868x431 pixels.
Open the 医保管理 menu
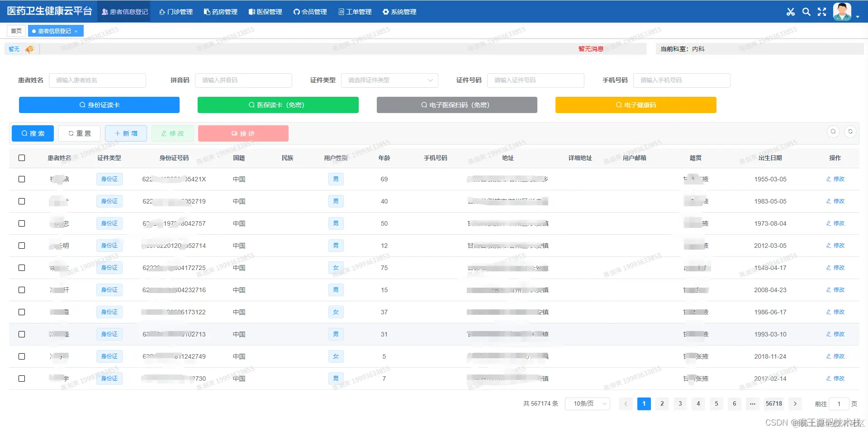[x=266, y=12]
